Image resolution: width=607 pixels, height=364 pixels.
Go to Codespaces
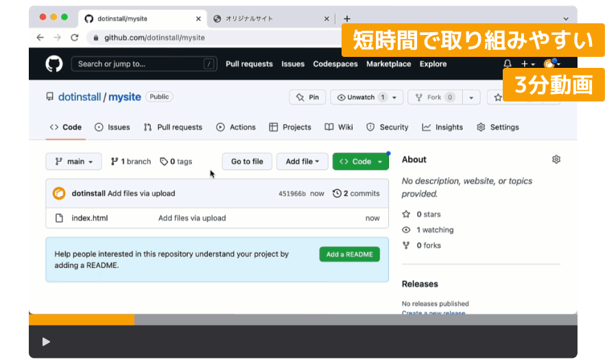coord(335,64)
